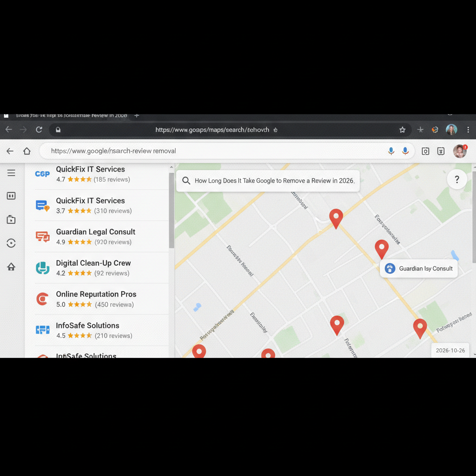Screen dimensions: 476x476
Task: Click the results list scroll-up arrow
Action: coord(172,167)
